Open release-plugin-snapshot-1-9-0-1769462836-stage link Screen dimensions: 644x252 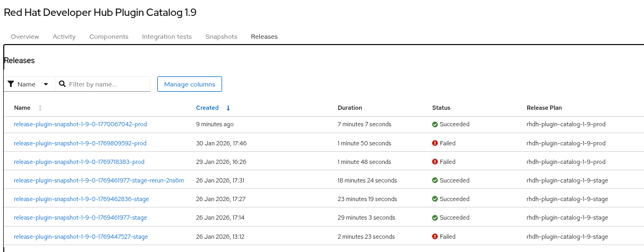81,199
